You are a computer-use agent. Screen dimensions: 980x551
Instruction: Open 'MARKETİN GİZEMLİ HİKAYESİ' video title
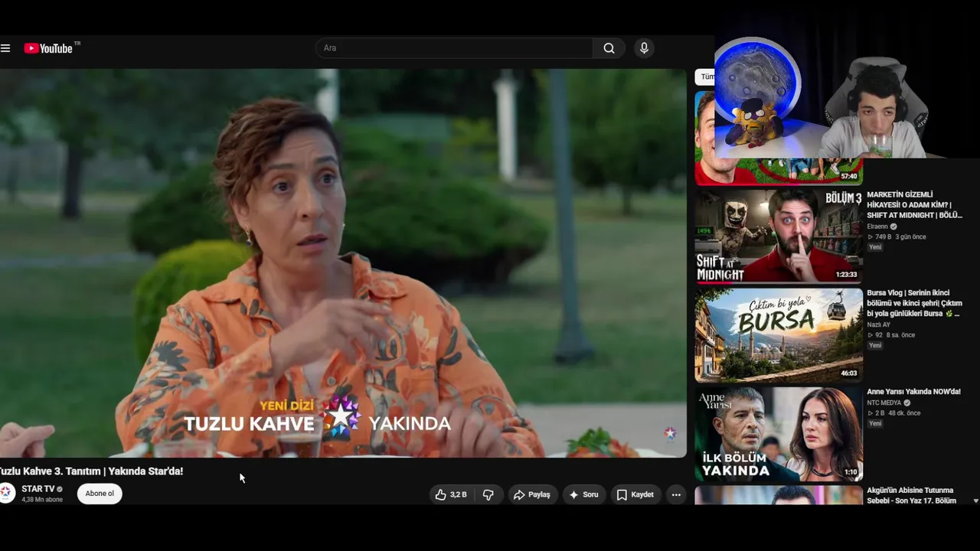point(914,205)
